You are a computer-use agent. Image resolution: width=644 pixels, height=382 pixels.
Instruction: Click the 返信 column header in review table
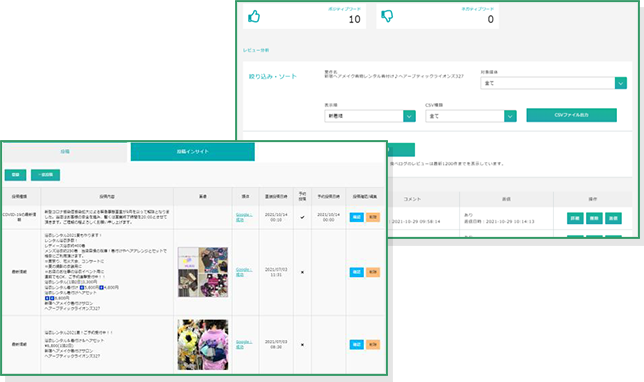pyautogui.click(x=506, y=199)
